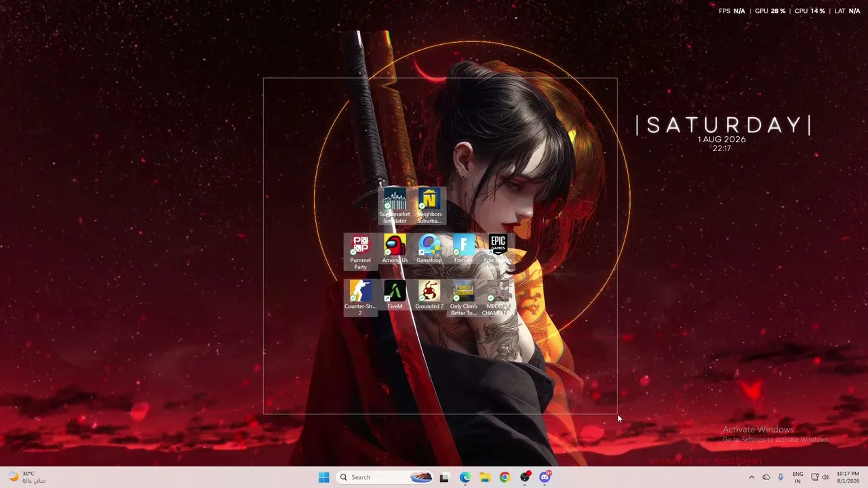Open OBS Studio from the taskbar

coord(525,477)
